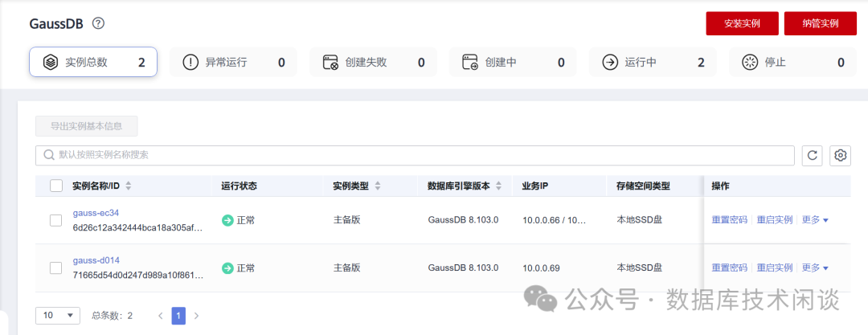Click the refresh list icon button
The image size is (868, 335).
pyautogui.click(x=812, y=156)
